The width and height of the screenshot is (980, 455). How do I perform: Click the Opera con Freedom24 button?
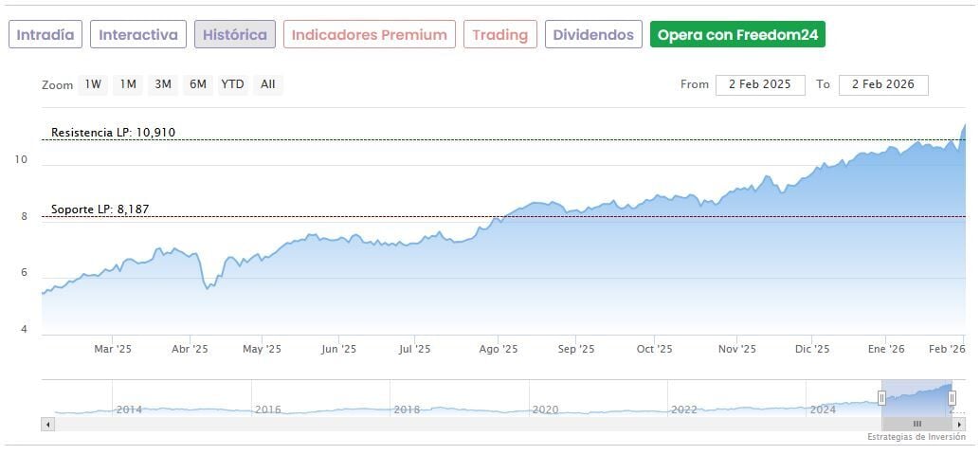tap(737, 35)
